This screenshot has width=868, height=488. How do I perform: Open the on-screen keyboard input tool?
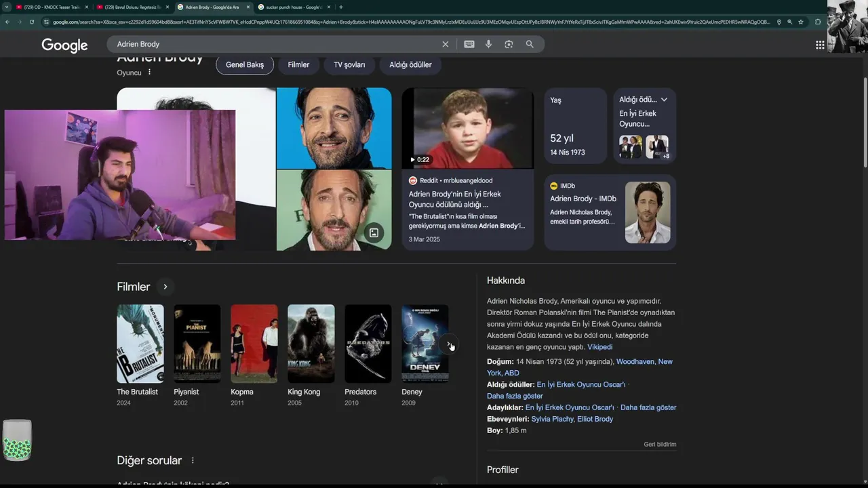click(469, 44)
